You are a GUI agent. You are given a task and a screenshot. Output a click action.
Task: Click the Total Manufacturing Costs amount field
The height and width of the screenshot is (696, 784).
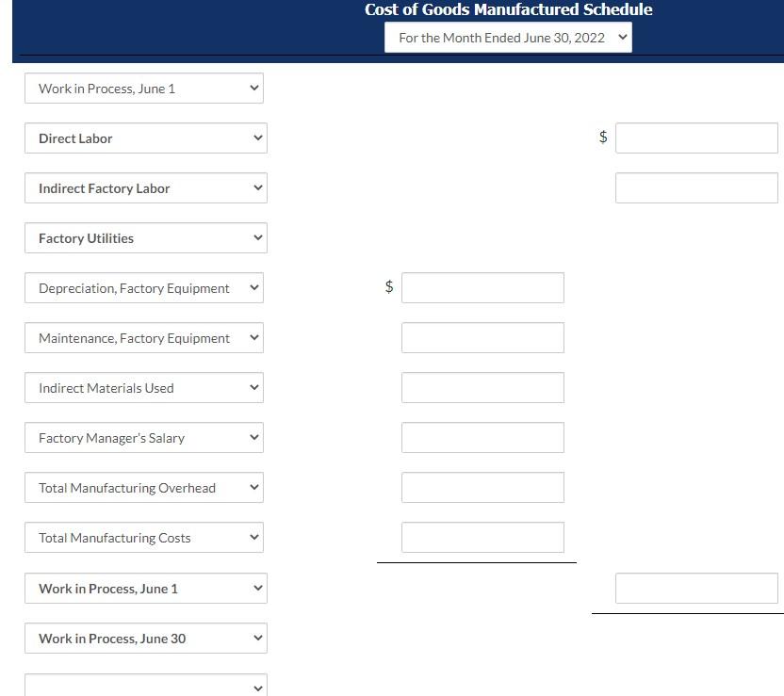click(x=482, y=537)
